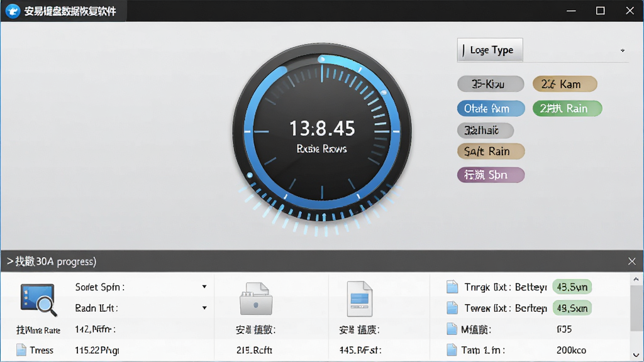Expand the "Sorlet Spin" dropdown arrow
644x362 pixels.
(x=204, y=287)
